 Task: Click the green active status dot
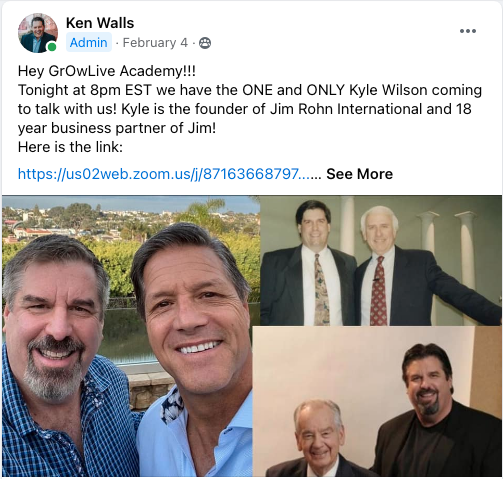(52, 47)
